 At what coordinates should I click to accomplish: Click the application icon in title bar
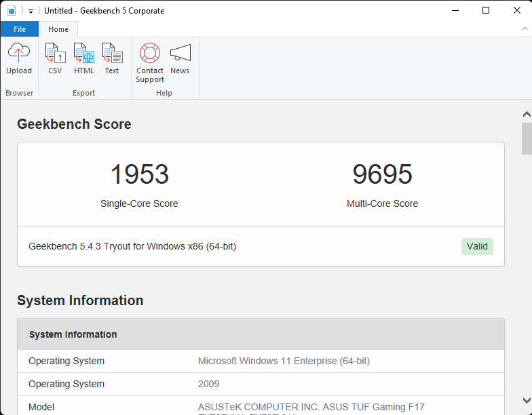coord(12,11)
